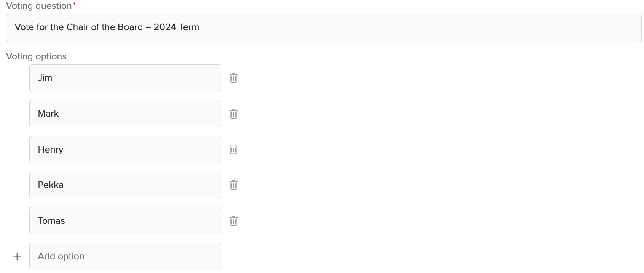Click the 'Chair of the Board' text in the question
The width and height of the screenshot is (644, 273).
point(105,27)
